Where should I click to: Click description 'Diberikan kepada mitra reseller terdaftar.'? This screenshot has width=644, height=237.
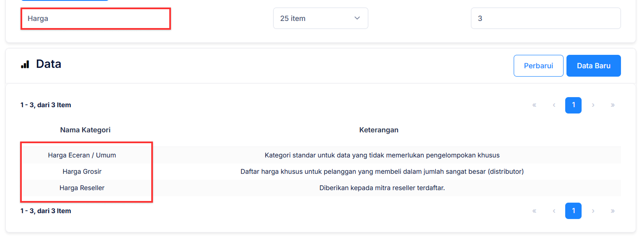[x=382, y=188]
